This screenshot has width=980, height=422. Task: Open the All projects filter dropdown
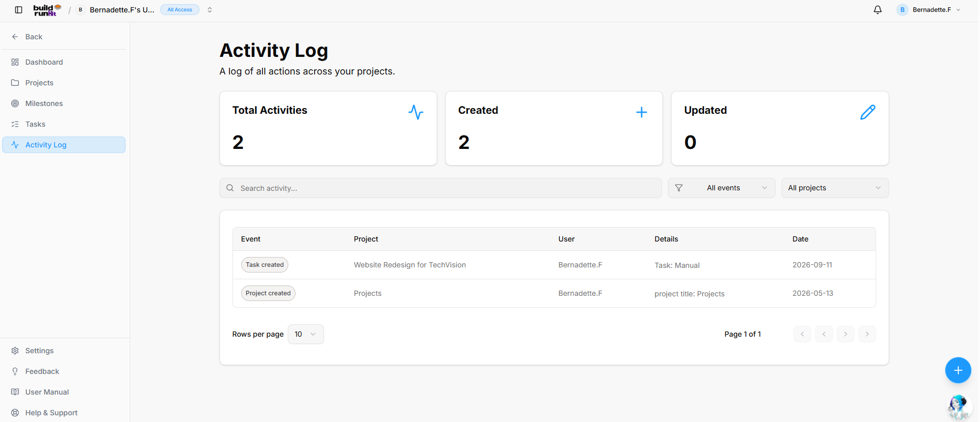click(x=835, y=188)
